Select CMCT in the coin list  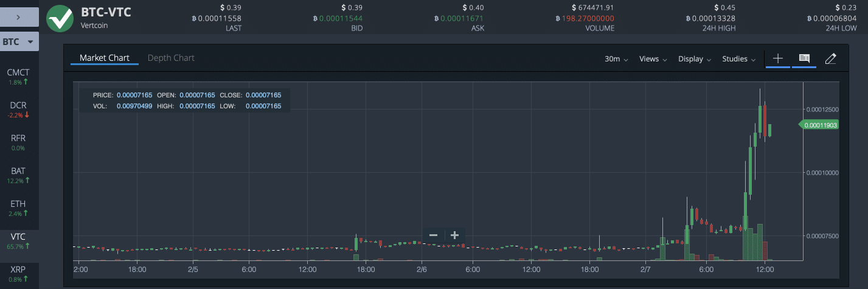coord(18,76)
